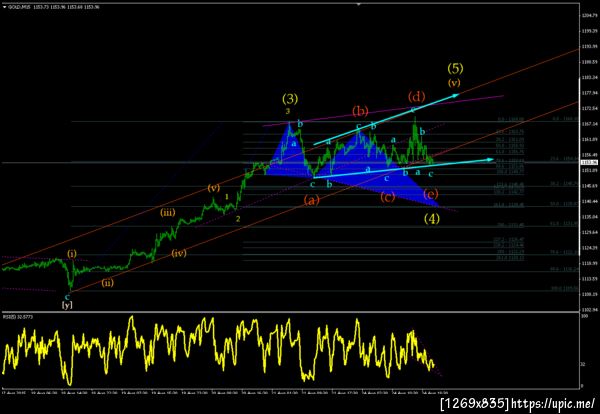Click the 1204.79 price axis label
This screenshot has width=600, height=414.
[590, 16]
